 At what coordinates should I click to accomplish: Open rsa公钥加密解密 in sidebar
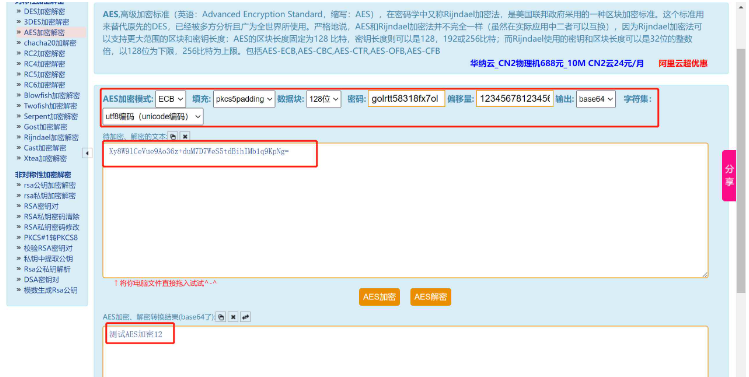point(50,185)
